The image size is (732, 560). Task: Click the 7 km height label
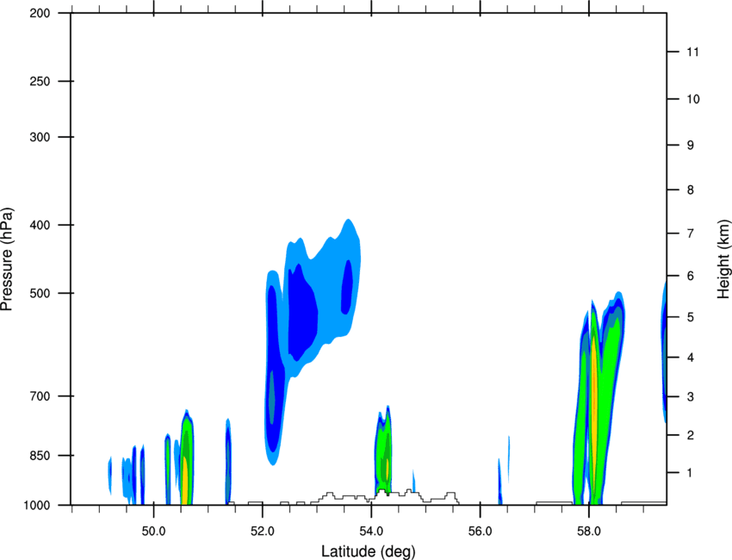pos(691,233)
